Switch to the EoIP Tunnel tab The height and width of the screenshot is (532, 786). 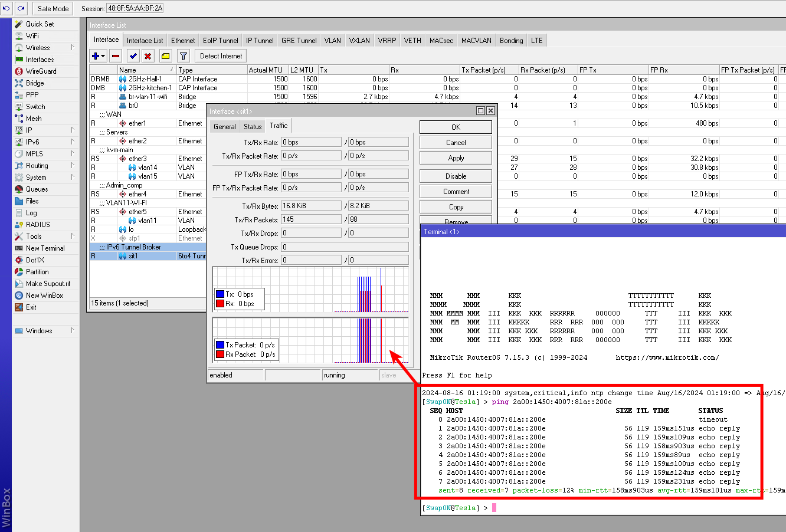tap(221, 41)
